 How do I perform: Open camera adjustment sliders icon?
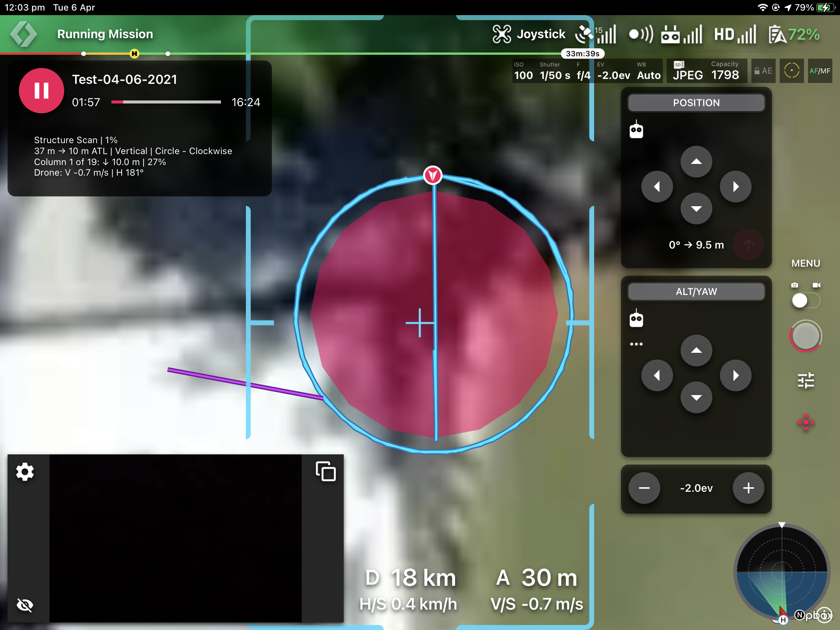(806, 380)
